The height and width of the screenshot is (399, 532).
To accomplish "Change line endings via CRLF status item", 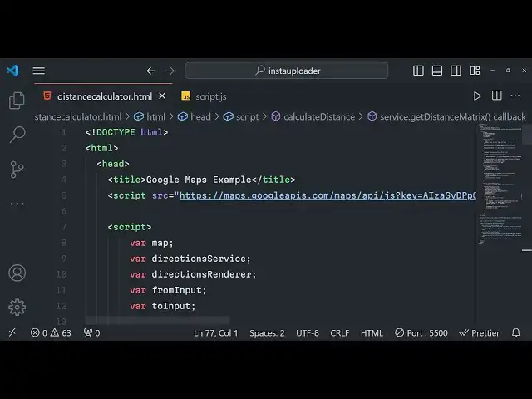I will (x=340, y=332).
